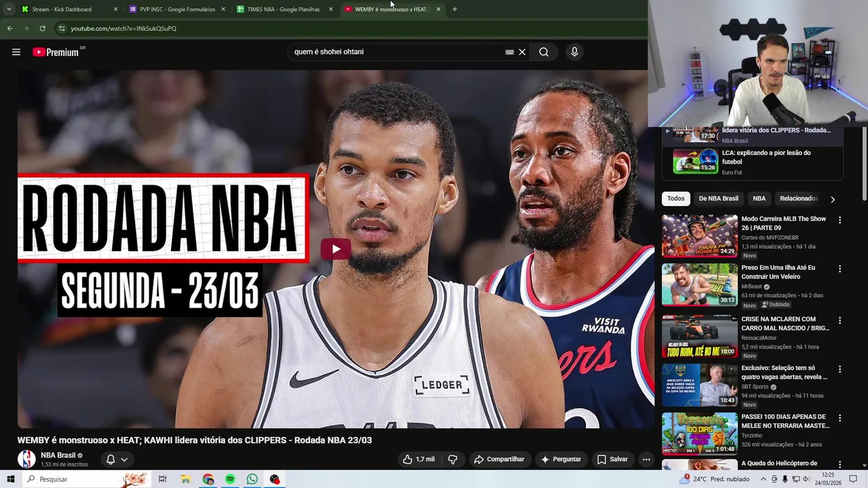This screenshot has height=488, width=868.
Task: Click the search magnifier button
Action: click(544, 52)
